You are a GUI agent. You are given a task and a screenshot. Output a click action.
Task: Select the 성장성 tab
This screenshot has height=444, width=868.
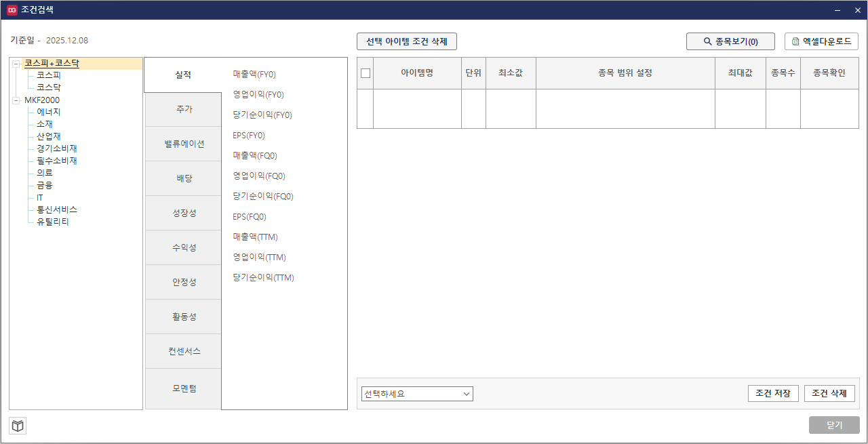[x=183, y=213]
